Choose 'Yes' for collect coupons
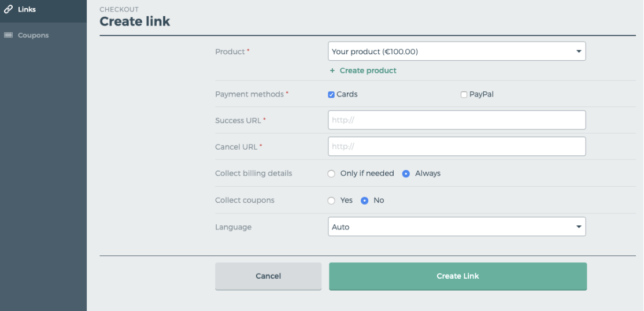This screenshot has height=311, width=644. point(332,201)
